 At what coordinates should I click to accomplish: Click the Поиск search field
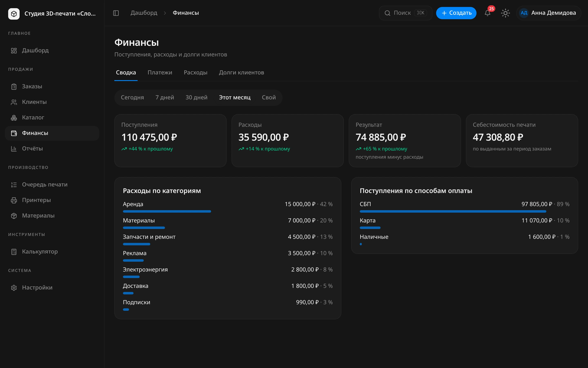click(405, 13)
